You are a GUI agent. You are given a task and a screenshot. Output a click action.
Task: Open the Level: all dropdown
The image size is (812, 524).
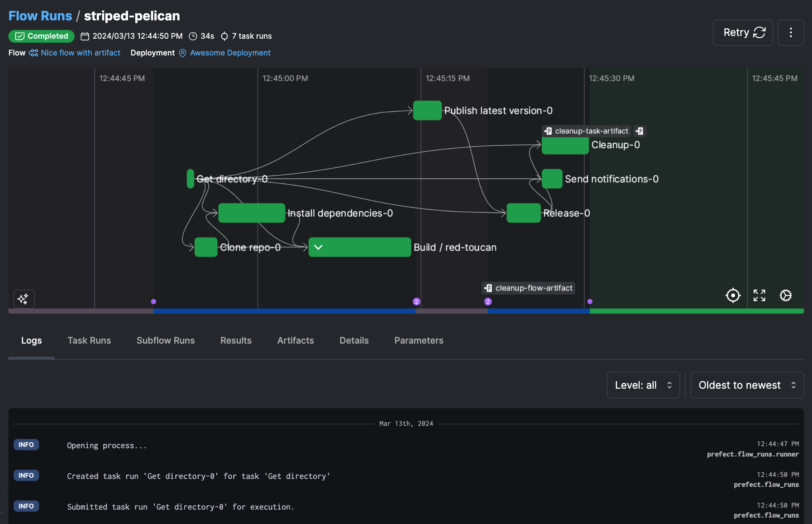tap(643, 385)
